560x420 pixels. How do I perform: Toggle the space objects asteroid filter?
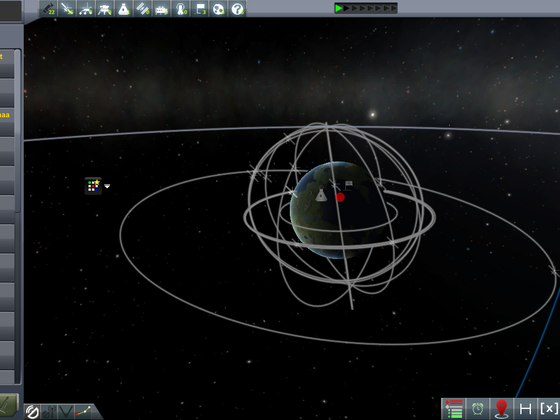pyautogui.click(x=219, y=9)
